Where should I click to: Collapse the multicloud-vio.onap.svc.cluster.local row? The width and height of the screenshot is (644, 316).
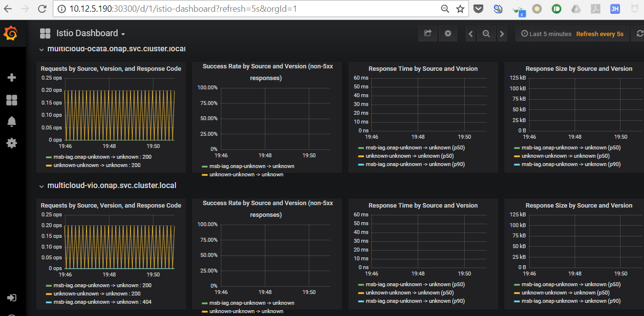(42, 186)
